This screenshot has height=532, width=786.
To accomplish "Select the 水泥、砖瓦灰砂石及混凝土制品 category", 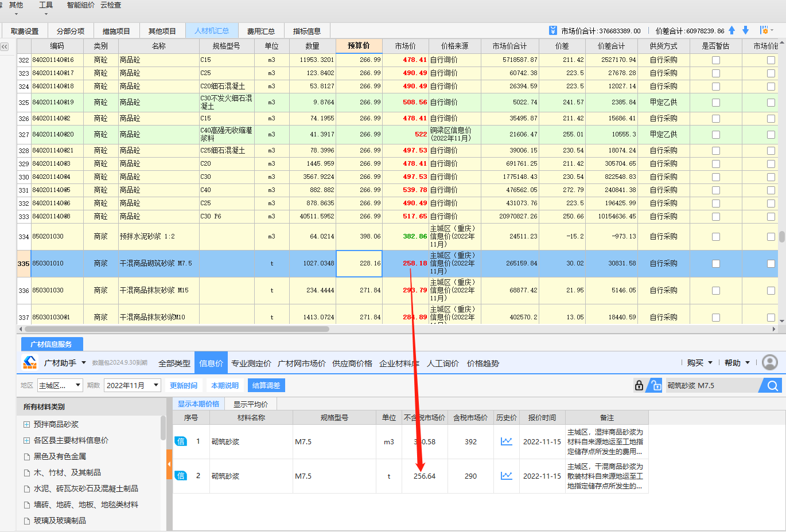I will (86, 489).
